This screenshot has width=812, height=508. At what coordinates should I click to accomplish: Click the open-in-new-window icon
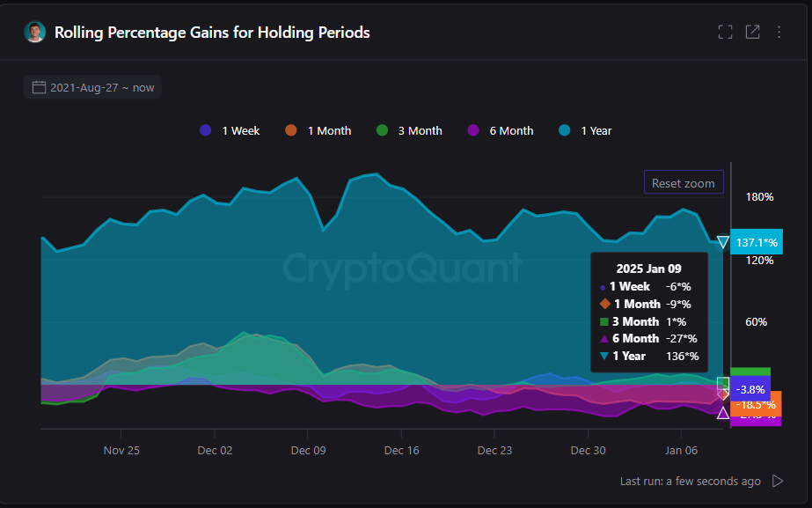point(753,31)
